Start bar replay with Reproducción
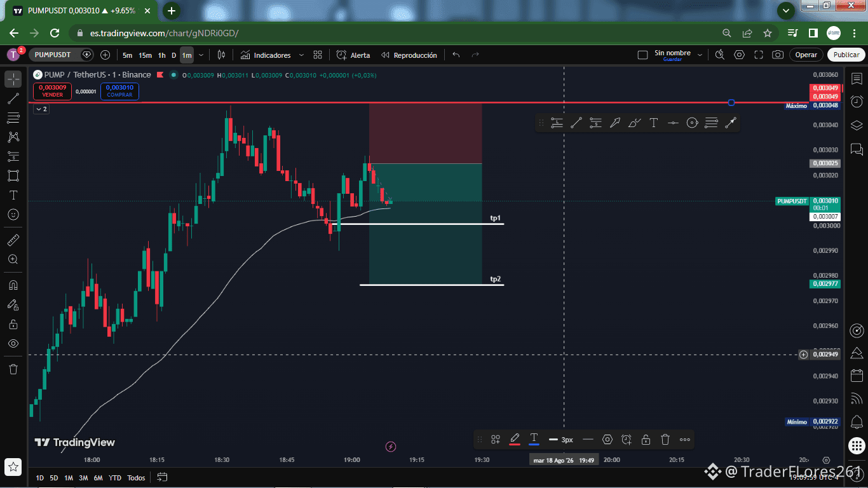This screenshot has width=868, height=488. 409,55
